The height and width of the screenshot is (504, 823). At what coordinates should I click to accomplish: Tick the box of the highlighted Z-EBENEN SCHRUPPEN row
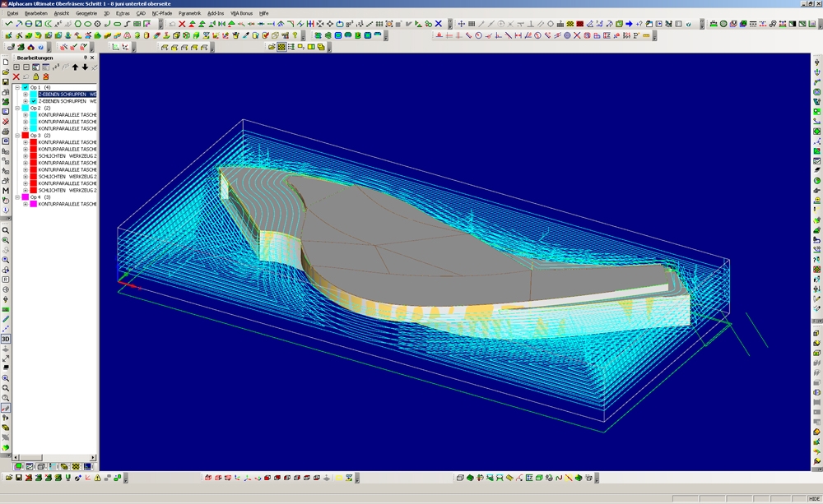click(34, 95)
